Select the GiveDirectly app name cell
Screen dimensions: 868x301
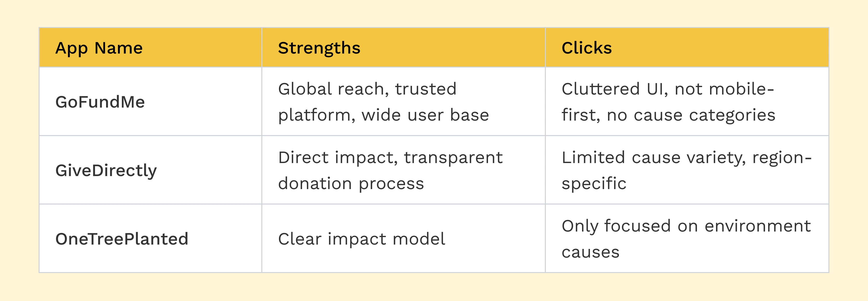(106, 170)
